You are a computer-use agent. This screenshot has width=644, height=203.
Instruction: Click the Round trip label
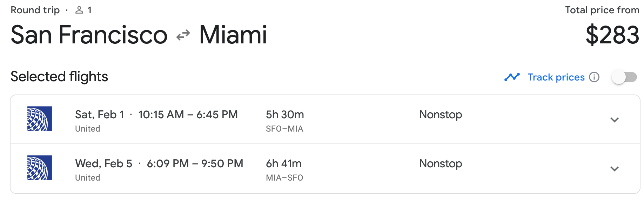[35, 10]
